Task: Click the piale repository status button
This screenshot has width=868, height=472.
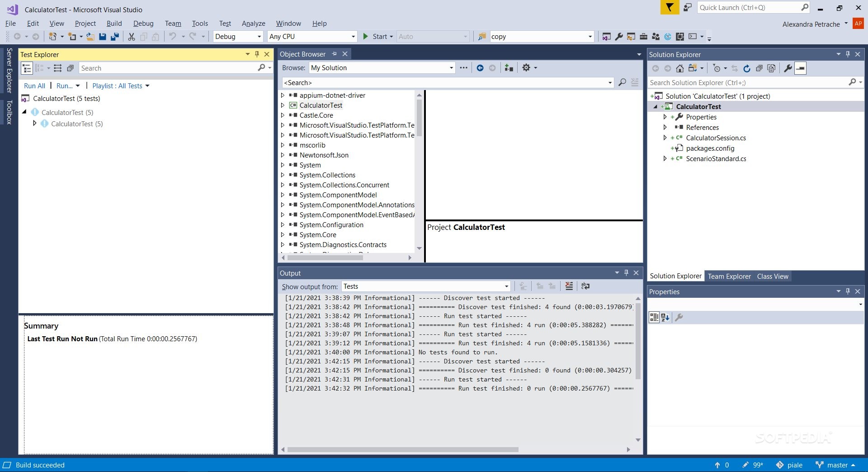Action: (x=789, y=465)
